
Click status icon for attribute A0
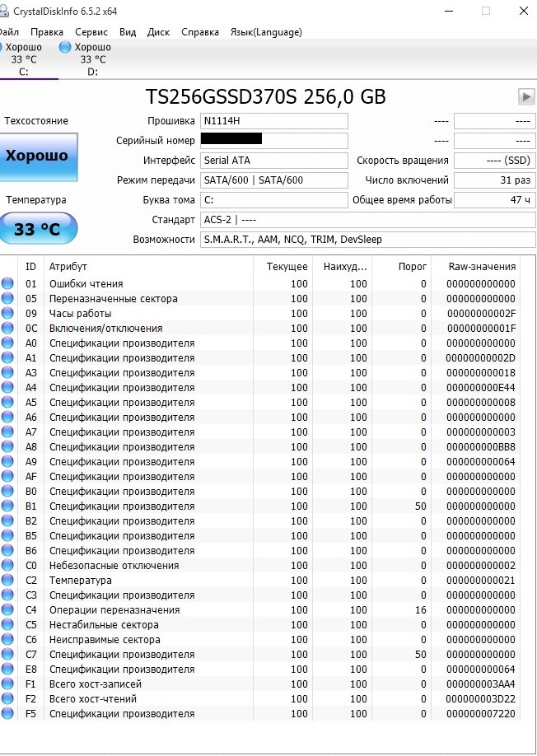[7, 343]
